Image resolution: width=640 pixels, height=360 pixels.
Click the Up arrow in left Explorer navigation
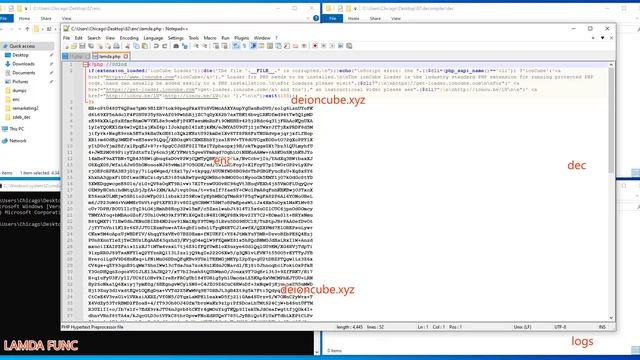27,29
